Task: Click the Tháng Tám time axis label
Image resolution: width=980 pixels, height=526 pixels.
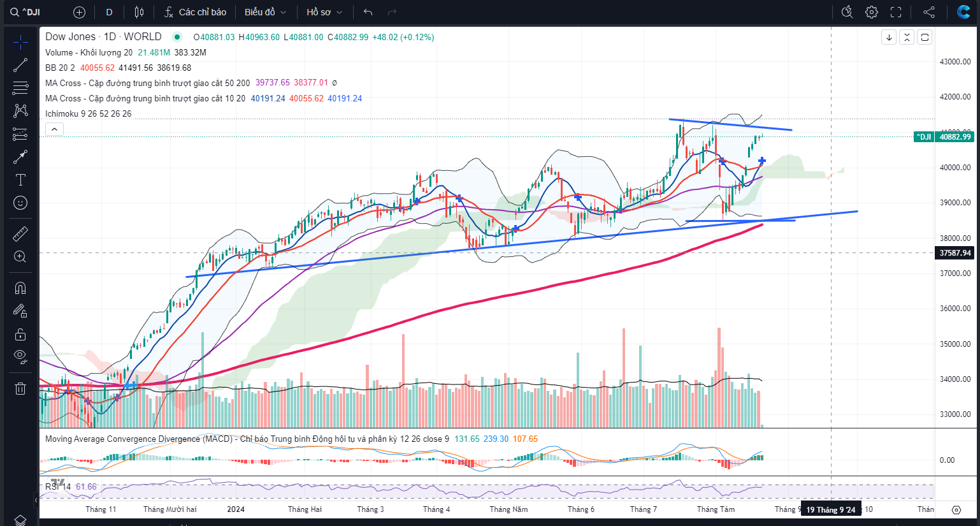Action: point(716,509)
